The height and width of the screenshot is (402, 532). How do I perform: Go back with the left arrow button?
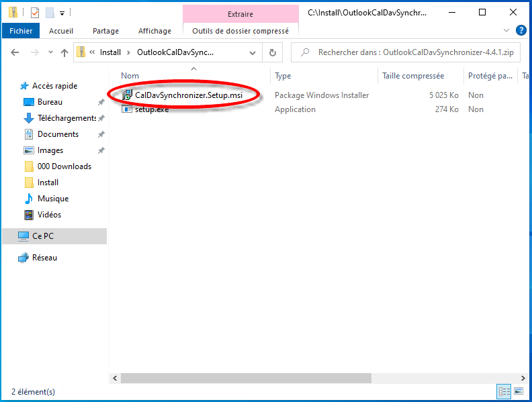pyautogui.click(x=15, y=52)
